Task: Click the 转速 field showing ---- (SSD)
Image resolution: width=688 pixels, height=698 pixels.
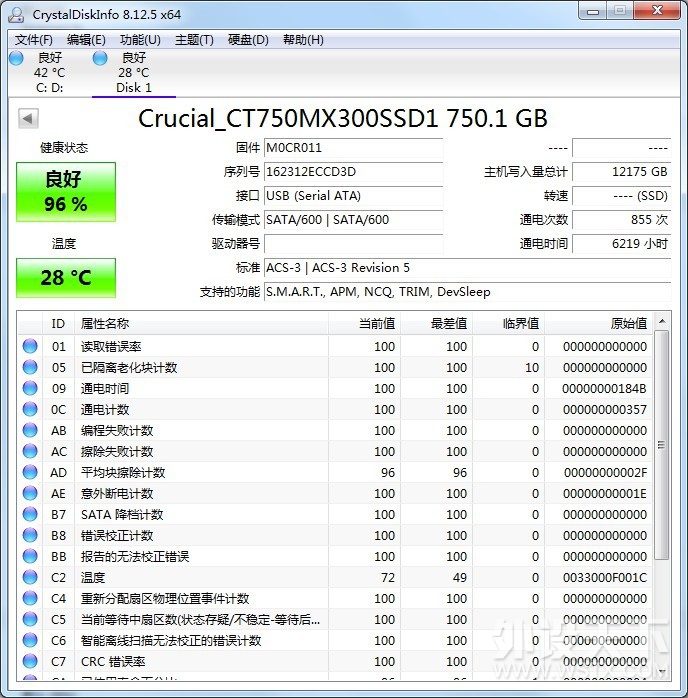Action: (621, 196)
